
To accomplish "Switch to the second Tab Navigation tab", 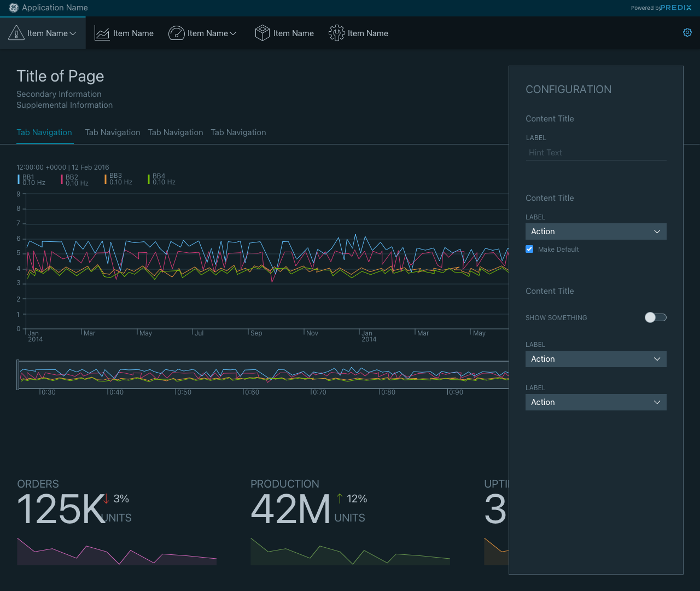I will [x=112, y=132].
